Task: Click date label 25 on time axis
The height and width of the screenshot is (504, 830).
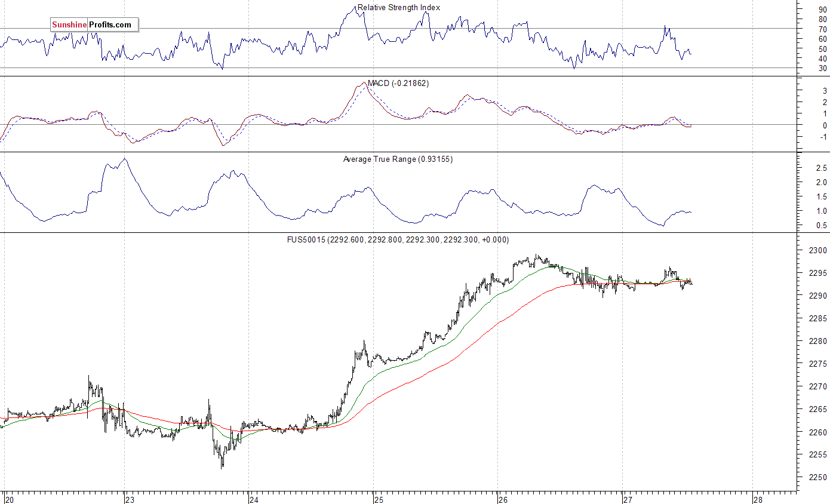Action: [379, 499]
